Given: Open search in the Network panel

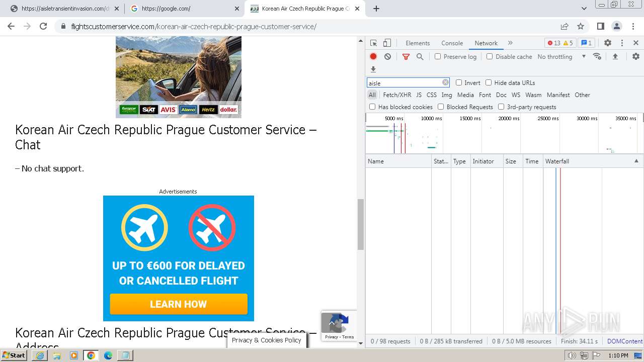Looking at the screenshot, I should tap(420, 56).
